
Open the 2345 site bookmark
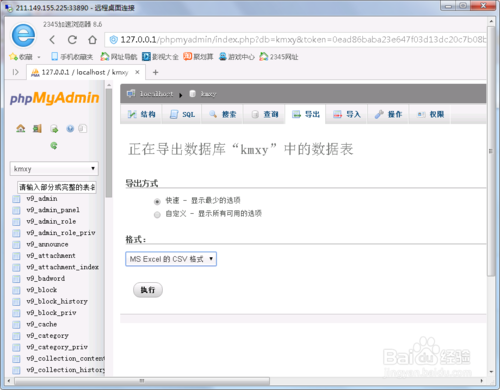(279, 57)
